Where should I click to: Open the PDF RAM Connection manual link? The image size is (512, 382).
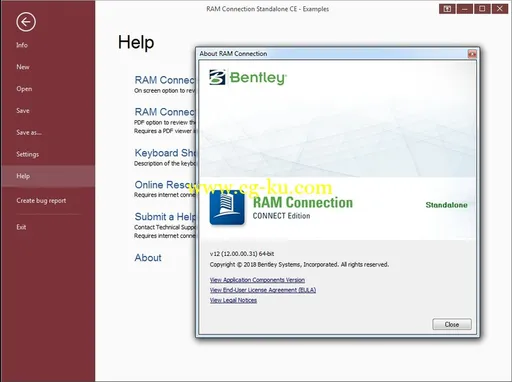165,112
